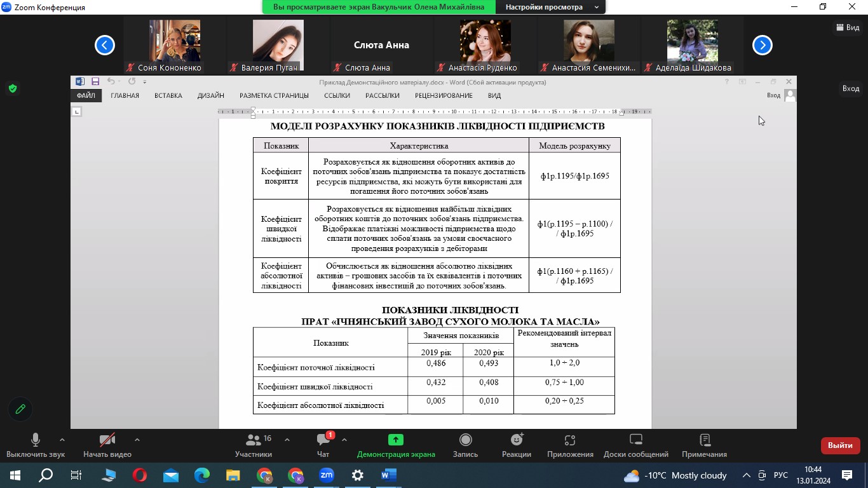Change layout with Вид button

coord(847,27)
